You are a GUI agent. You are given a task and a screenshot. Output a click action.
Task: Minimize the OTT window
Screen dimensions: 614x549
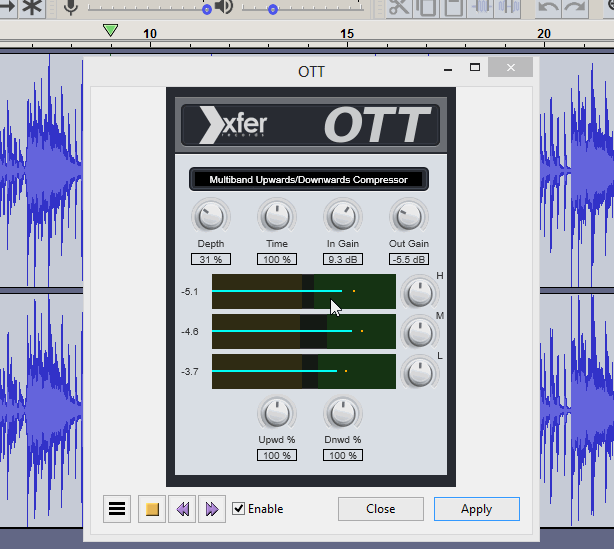pyautogui.click(x=448, y=68)
